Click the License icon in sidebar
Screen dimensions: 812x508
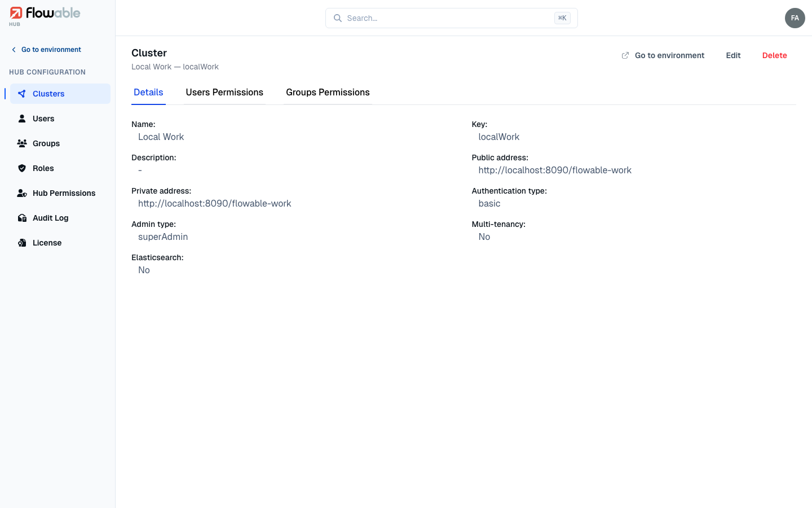(22, 243)
